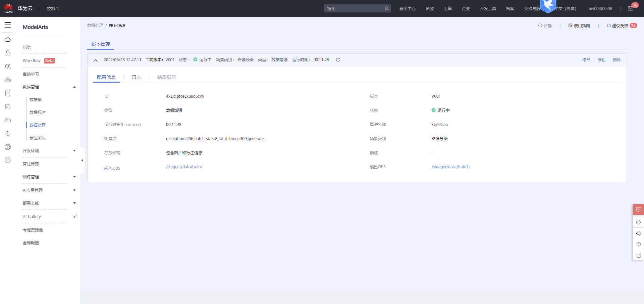Open the hamburger service list menu
The image size is (644, 304).
[8, 25]
